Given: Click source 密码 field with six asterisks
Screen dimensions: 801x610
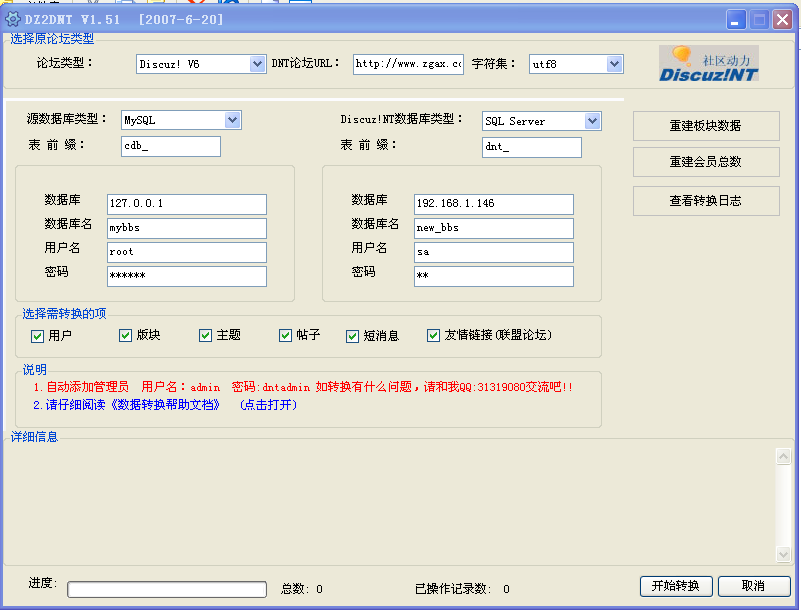Looking at the screenshot, I should 187,276.
